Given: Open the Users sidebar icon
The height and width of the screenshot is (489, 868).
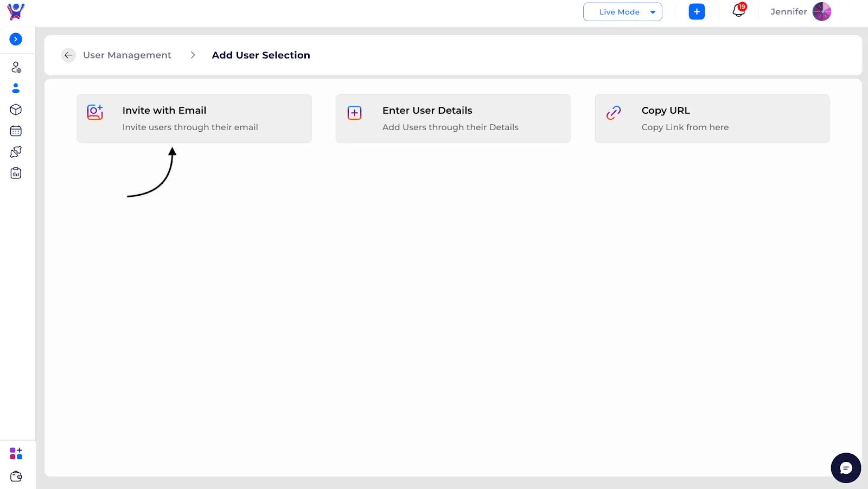Looking at the screenshot, I should click(x=16, y=88).
